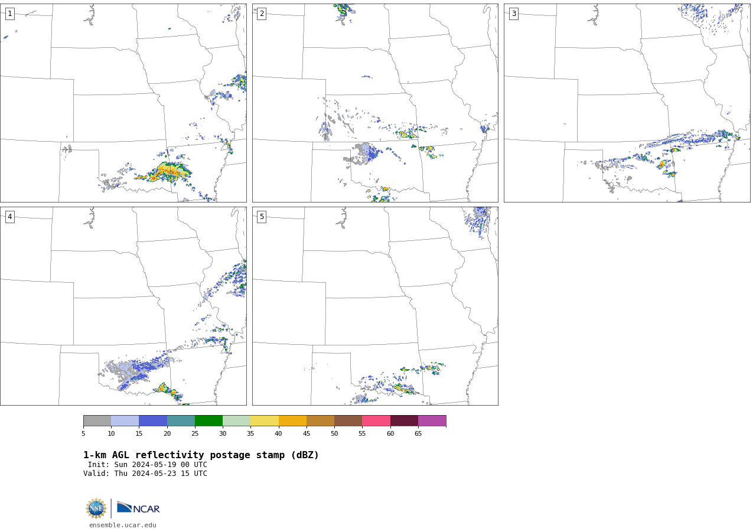Click the dark green 25-30 dBZ swatch
This screenshot has width=756, height=532.
point(208,420)
